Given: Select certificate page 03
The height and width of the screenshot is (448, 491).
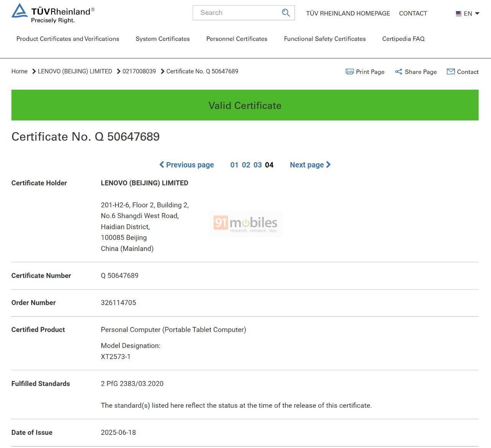Looking at the screenshot, I should [258, 165].
